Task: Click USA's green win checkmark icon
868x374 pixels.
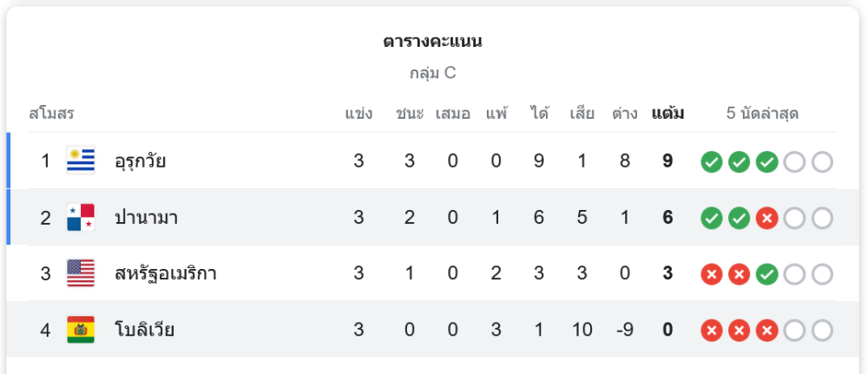Action: [766, 274]
